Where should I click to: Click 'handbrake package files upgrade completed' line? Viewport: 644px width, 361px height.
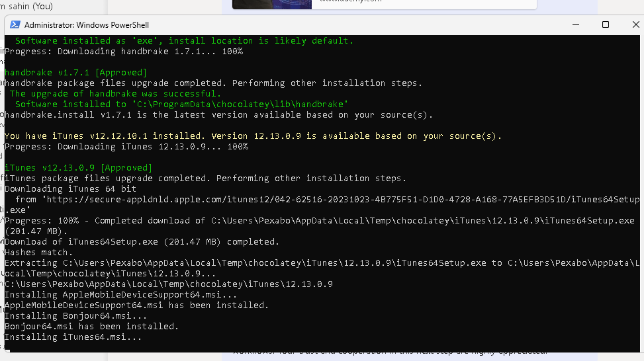click(x=213, y=83)
